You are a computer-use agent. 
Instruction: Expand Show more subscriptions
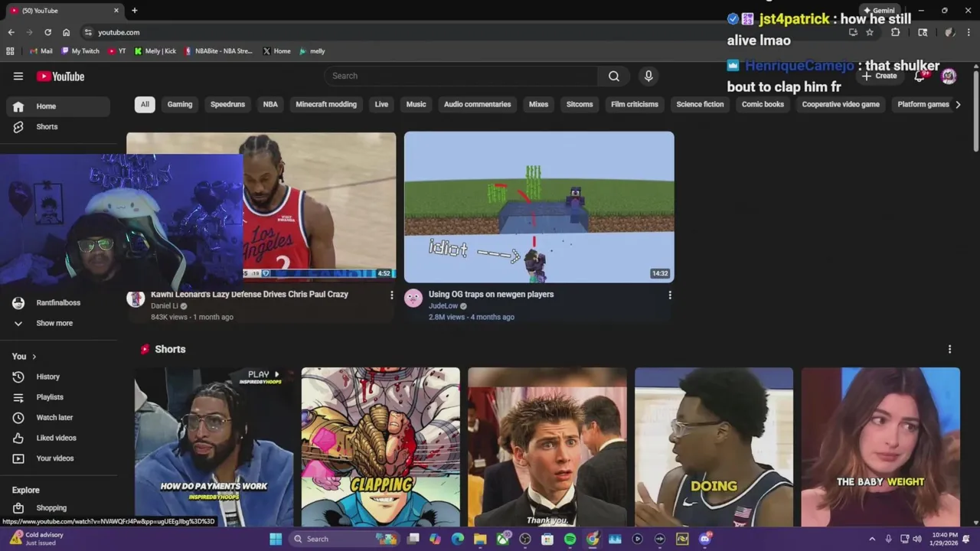coord(55,323)
